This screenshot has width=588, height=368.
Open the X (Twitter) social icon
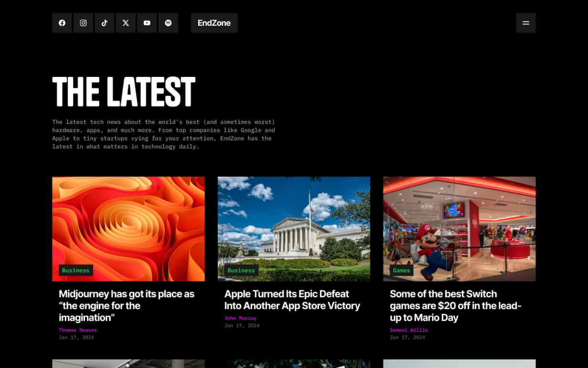pyautogui.click(x=126, y=23)
